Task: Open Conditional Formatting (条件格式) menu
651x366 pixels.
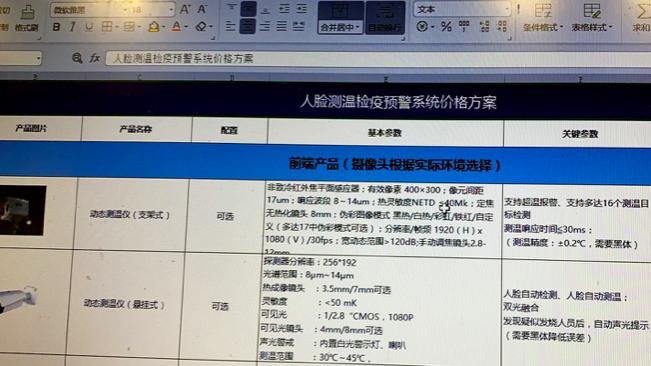Action: coord(543,17)
